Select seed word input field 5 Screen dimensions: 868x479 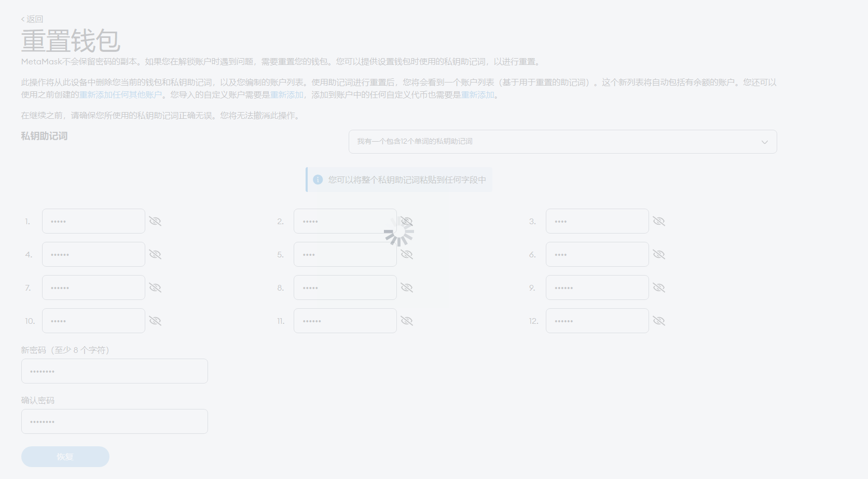pos(345,255)
